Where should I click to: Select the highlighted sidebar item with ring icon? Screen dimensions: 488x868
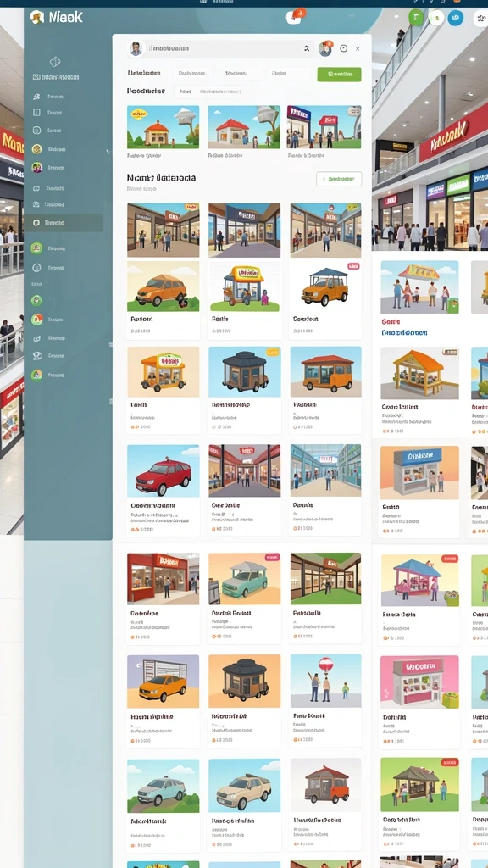coord(64,223)
